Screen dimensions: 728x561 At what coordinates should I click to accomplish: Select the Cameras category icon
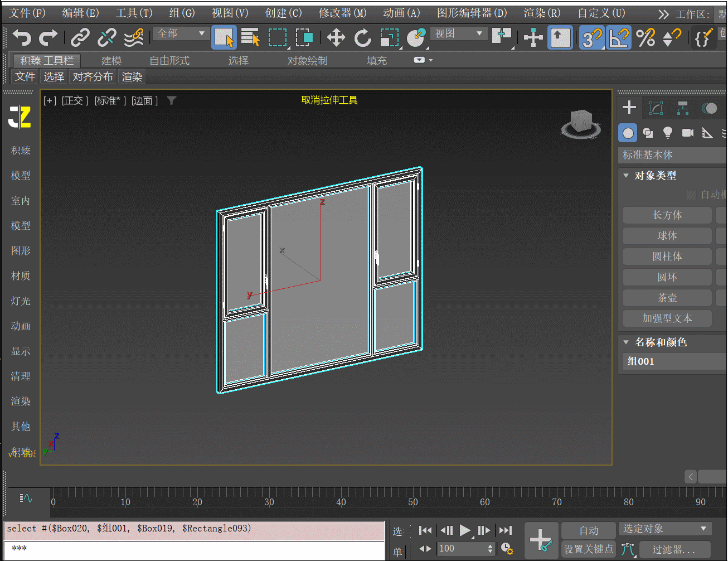click(x=688, y=133)
